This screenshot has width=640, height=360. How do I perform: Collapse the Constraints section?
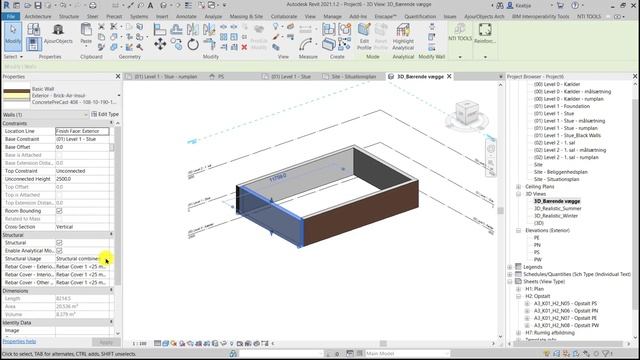tap(111, 123)
